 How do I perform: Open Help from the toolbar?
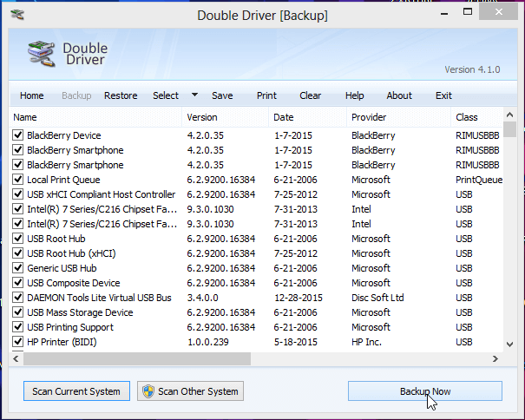coord(355,95)
